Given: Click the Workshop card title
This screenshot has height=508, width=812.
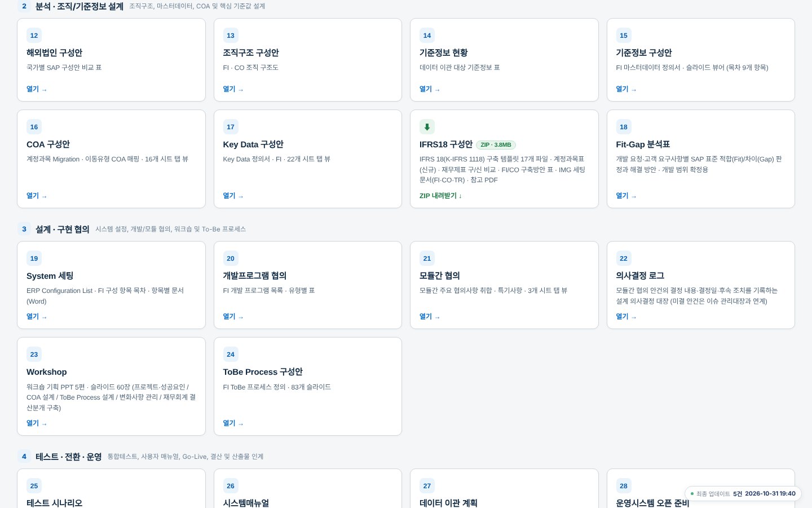Looking at the screenshot, I should coord(47,372).
